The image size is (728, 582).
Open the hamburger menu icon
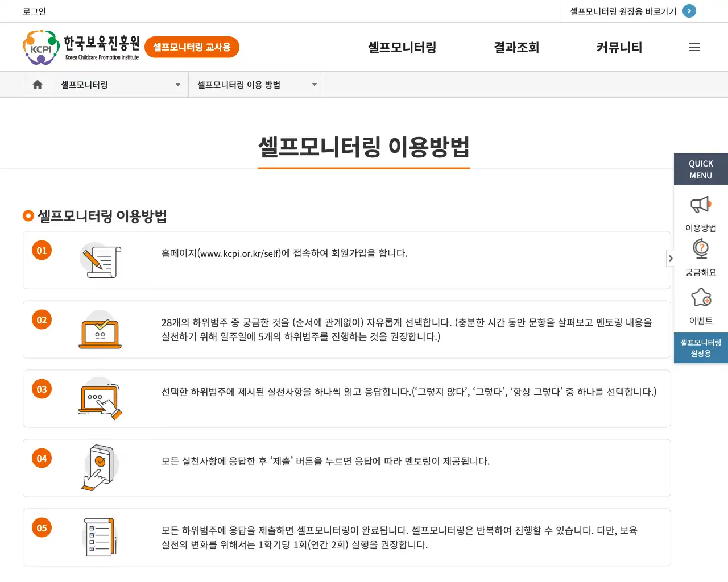point(694,47)
